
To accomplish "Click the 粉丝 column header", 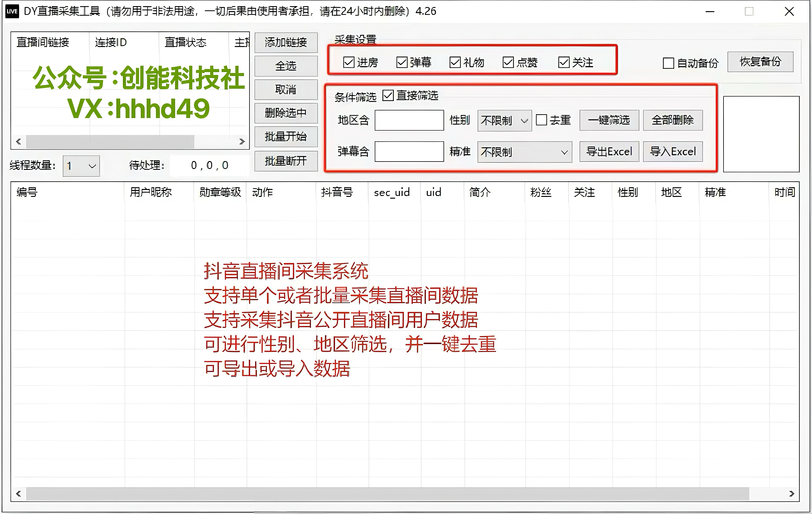I will pos(547,192).
